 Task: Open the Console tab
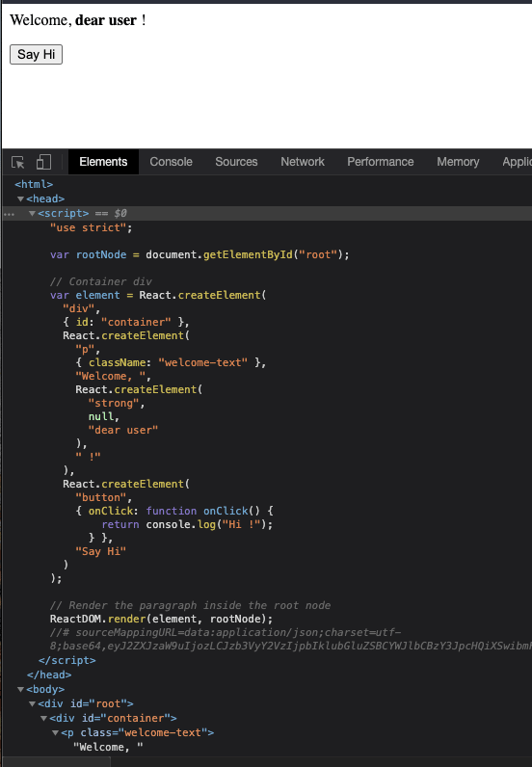[x=171, y=162]
